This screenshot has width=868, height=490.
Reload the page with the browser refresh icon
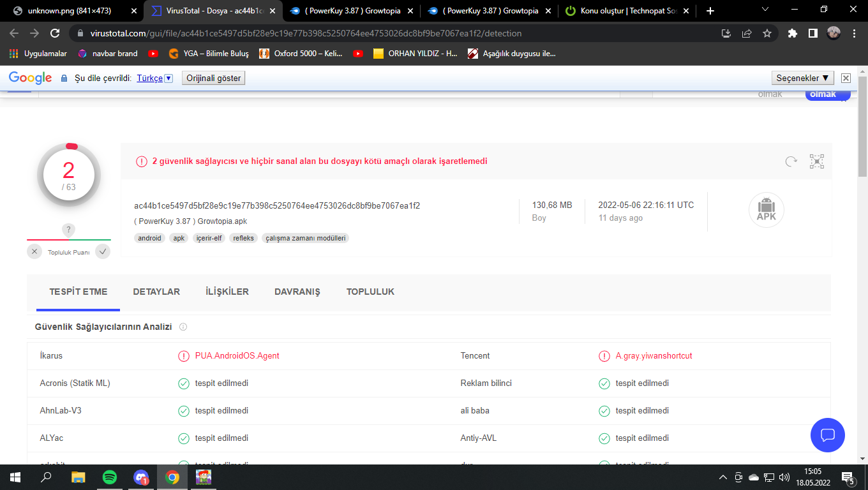click(55, 33)
